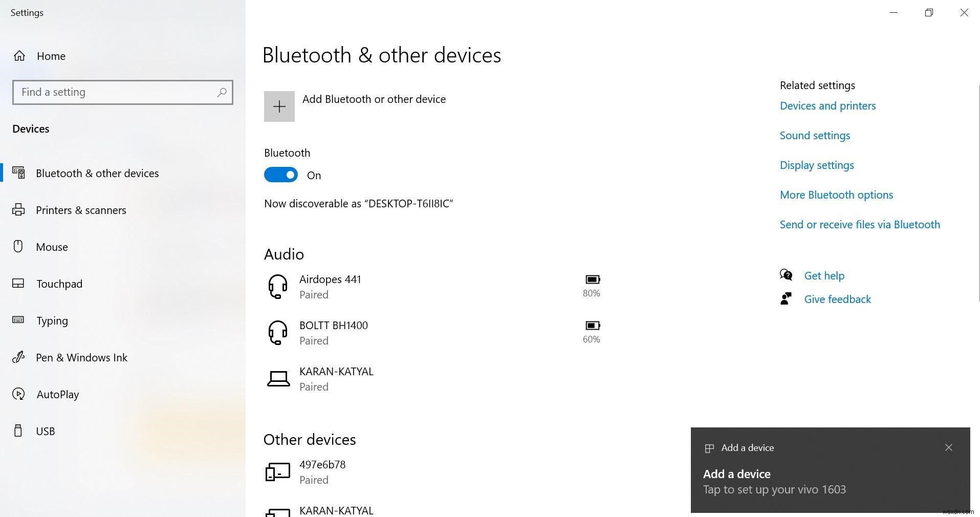The height and width of the screenshot is (517, 980).
Task: Select the Mouse settings icon
Action: pos(18,247)
